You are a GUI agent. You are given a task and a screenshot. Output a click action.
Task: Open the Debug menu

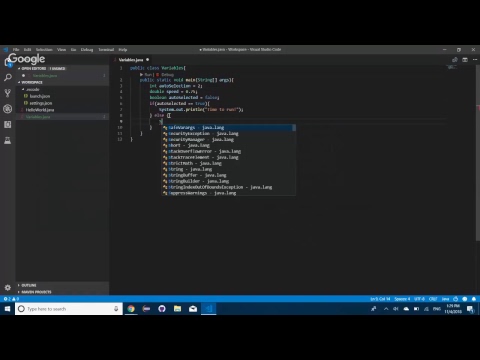pos(87,50)
